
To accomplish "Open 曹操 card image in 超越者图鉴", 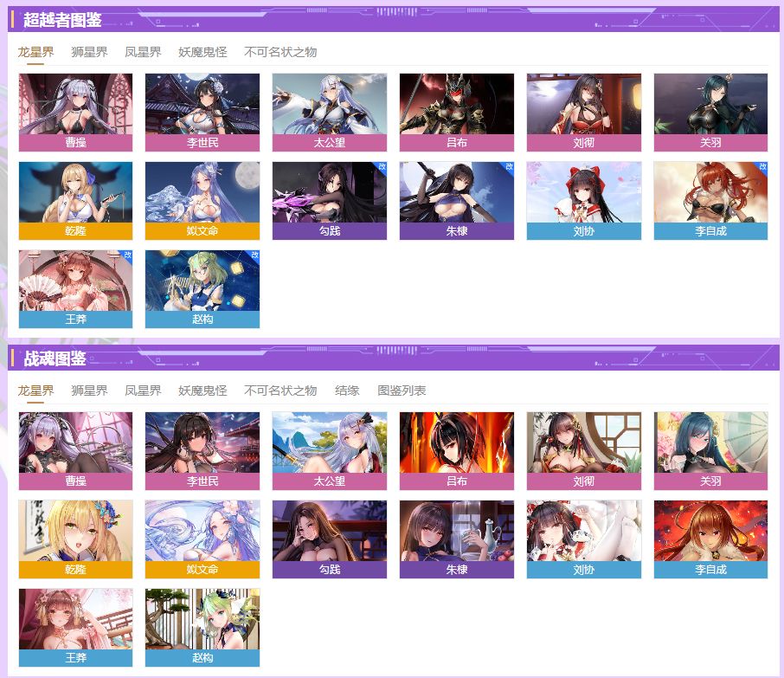I will (x=75, y=104).
